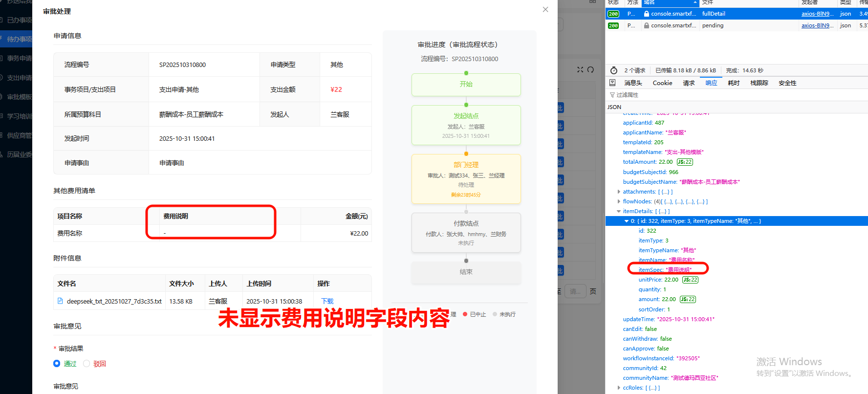Click the page jump input behind the dialog
The image size is (868, 394).
click(x=575, y=291)
